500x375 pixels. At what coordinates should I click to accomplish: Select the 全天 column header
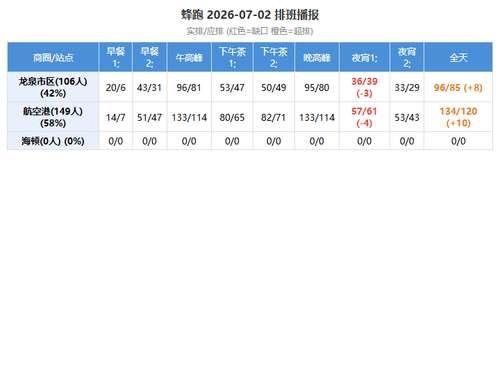(x=458, y=57)
